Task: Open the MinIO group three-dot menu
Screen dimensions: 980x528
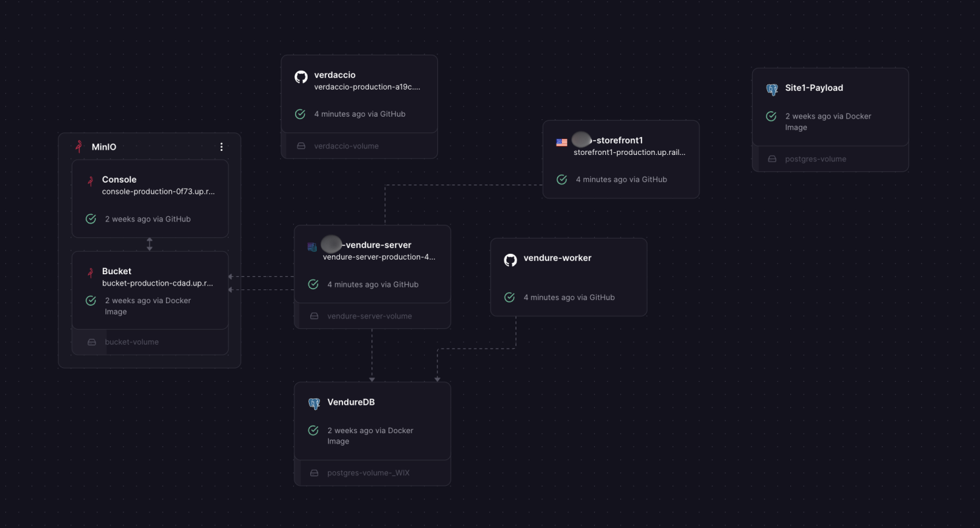Action: click(221, 147)
